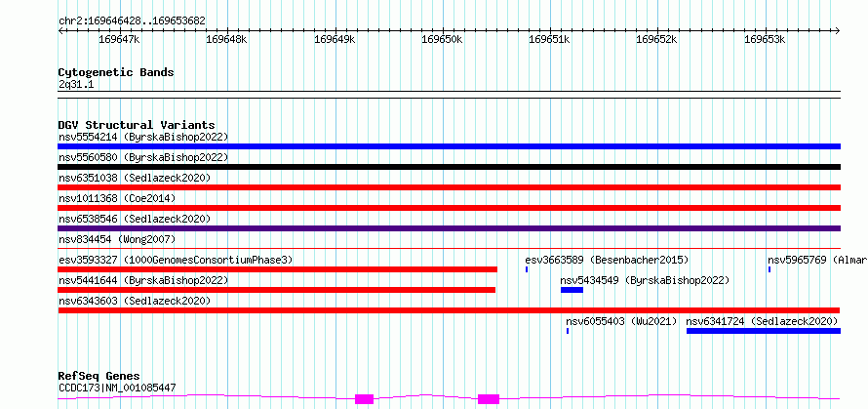Image resolution: width=868 pixels, height=409 pixels.
Task: Click the 169650k ruler tick label
Action: click(x=442, y=40)
